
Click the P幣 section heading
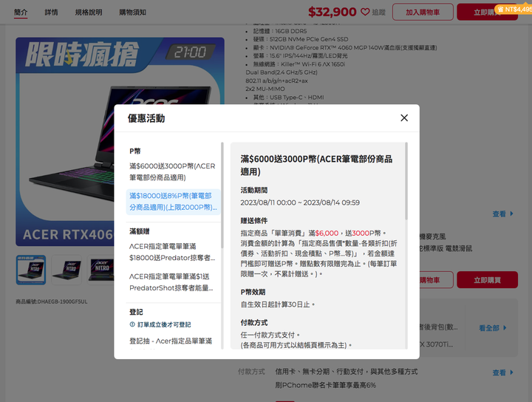(135, 151)
